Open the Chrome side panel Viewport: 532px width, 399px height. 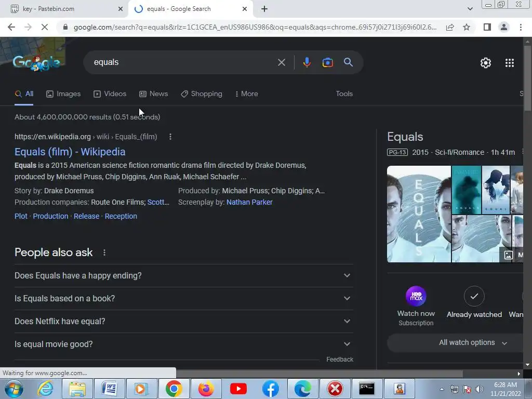click(487, 27)
